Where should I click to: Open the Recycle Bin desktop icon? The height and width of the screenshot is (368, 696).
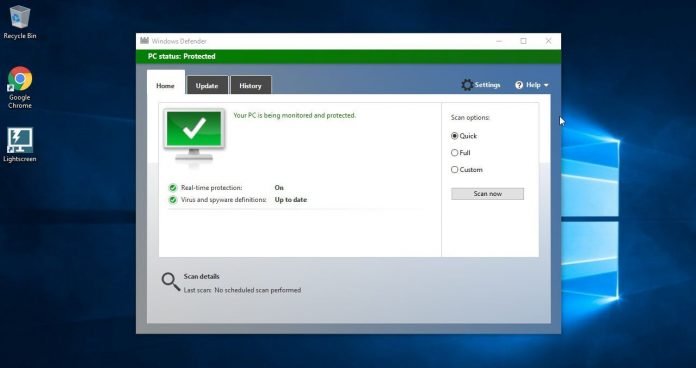(20, 22)
